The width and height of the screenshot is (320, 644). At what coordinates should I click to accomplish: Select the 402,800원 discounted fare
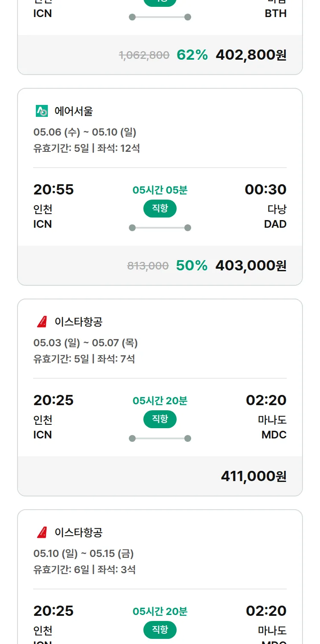click(x=251, y=55)
